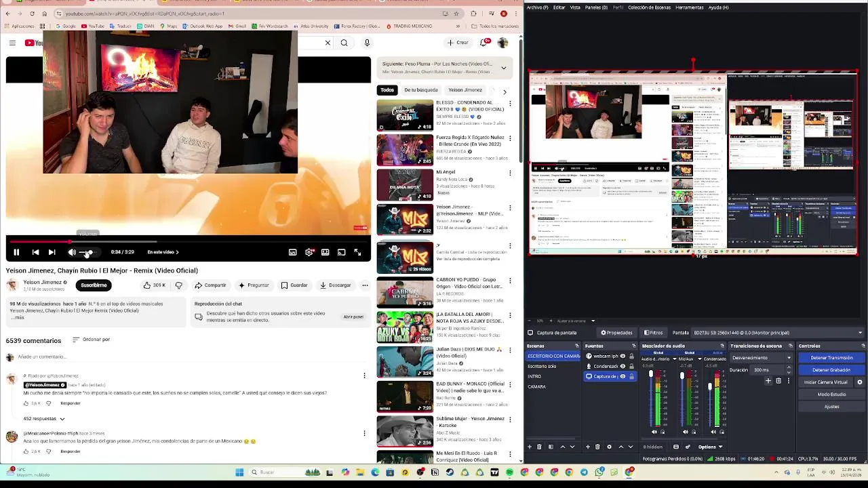Image resolution: width=868 pixels, height=488 pixels.
Task: Start voice search with microphone
Action: pos(367,43)
